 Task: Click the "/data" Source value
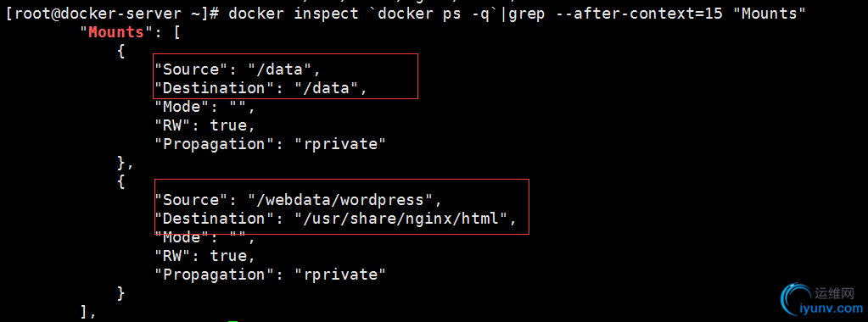284,69
